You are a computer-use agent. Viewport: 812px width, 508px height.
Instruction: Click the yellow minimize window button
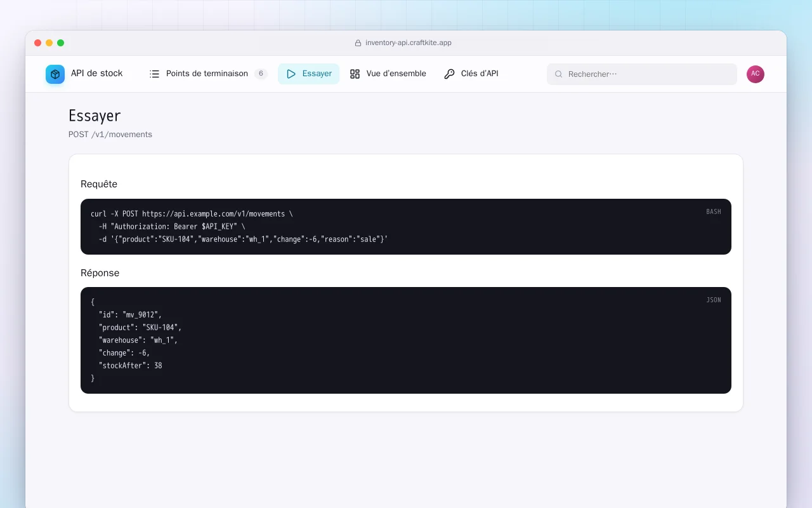click(49, 43)
